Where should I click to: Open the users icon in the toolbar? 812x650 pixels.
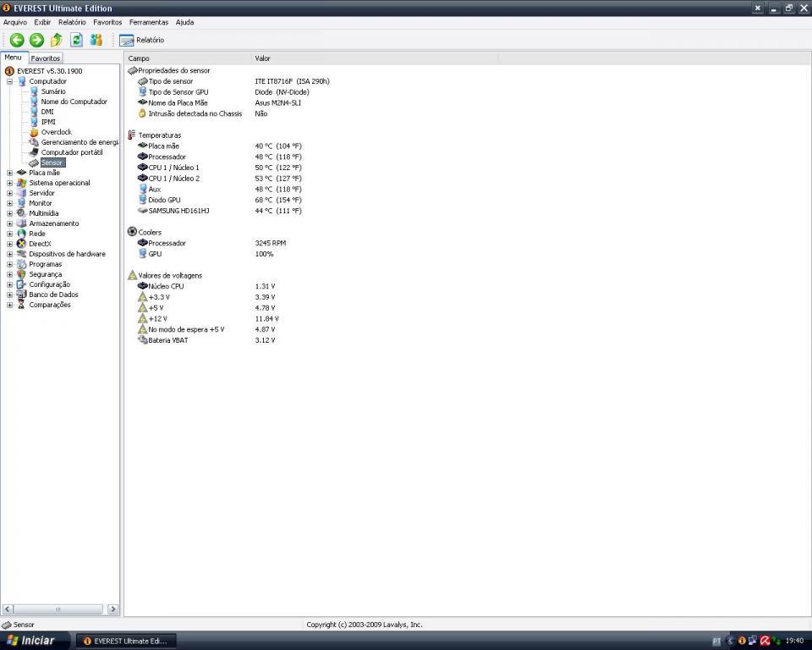point(96,40)
